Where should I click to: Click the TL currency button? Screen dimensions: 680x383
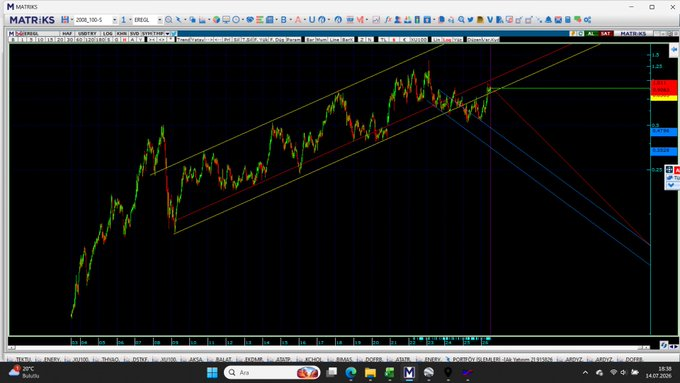tap(383, 39)
